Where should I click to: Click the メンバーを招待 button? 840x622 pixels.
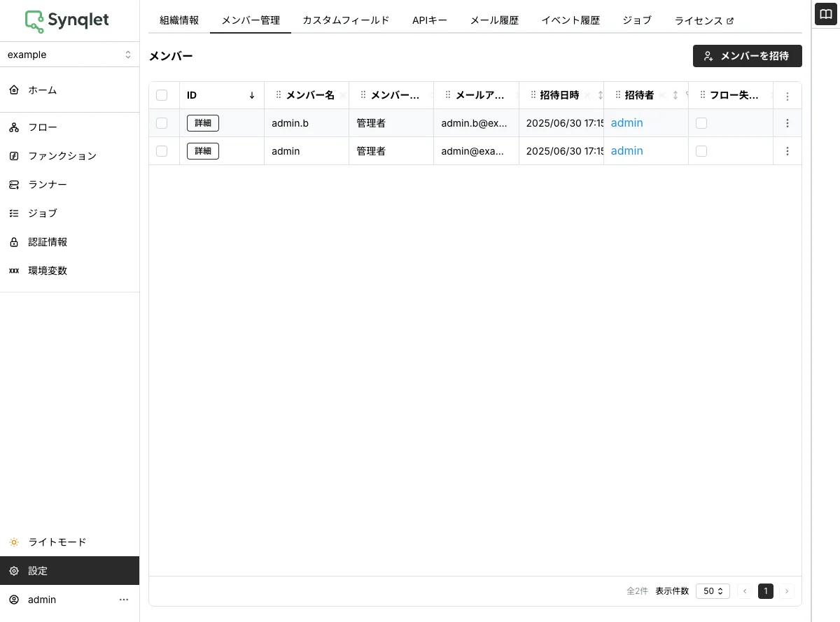coord(748,56)
